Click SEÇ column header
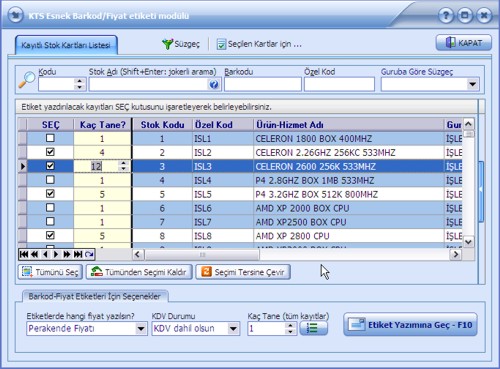500x369 pixels. (x=50, y=125)
